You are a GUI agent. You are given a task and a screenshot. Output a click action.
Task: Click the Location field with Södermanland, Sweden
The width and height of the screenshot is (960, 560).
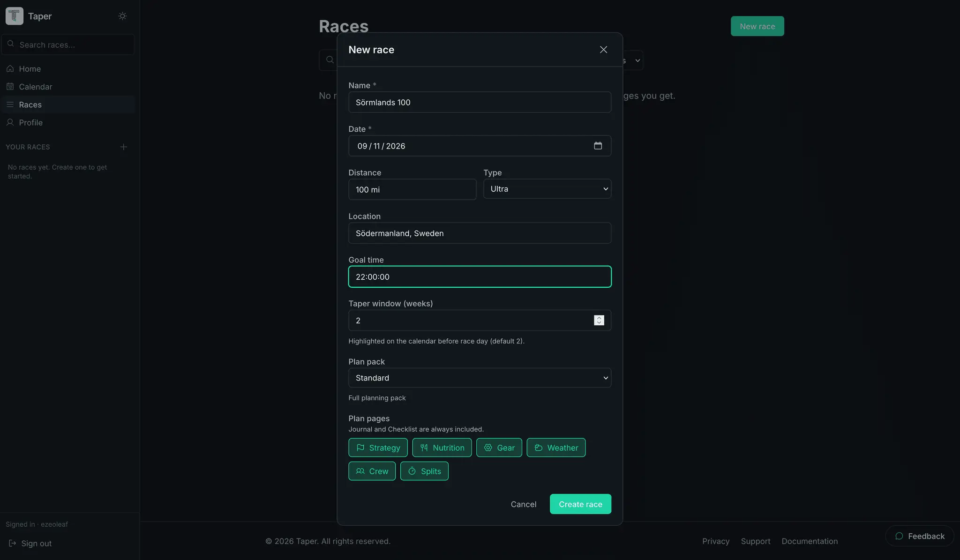point(480,233)
